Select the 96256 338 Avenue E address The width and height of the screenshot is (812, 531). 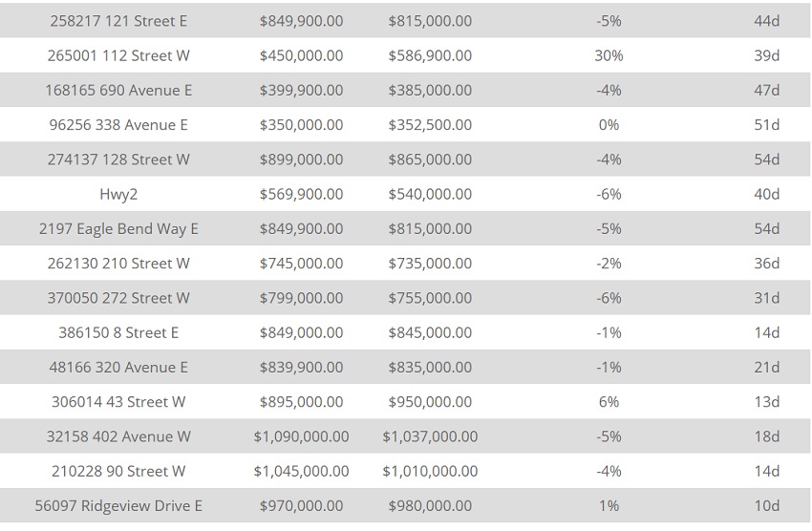click(118, 125)
